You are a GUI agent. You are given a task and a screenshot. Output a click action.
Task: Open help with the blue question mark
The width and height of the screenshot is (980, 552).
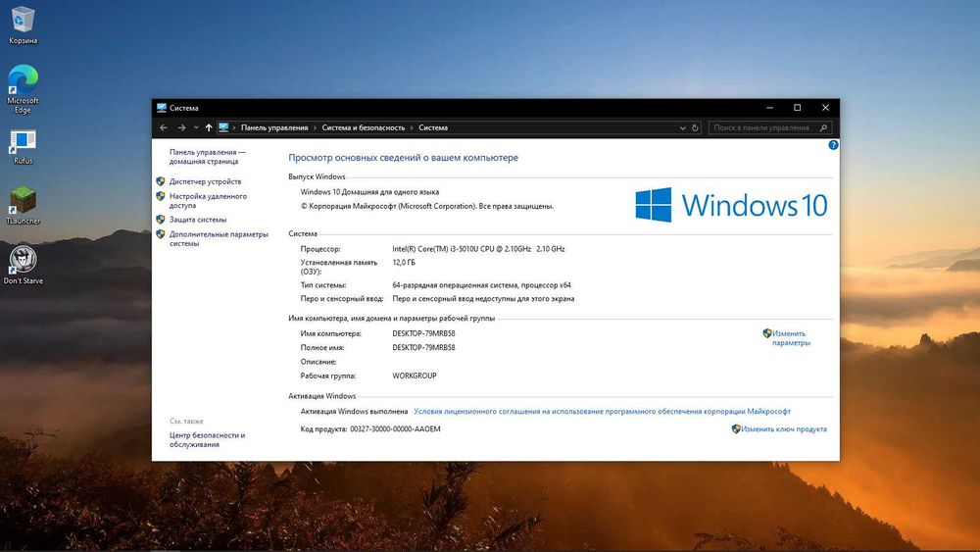coord(833,145)
